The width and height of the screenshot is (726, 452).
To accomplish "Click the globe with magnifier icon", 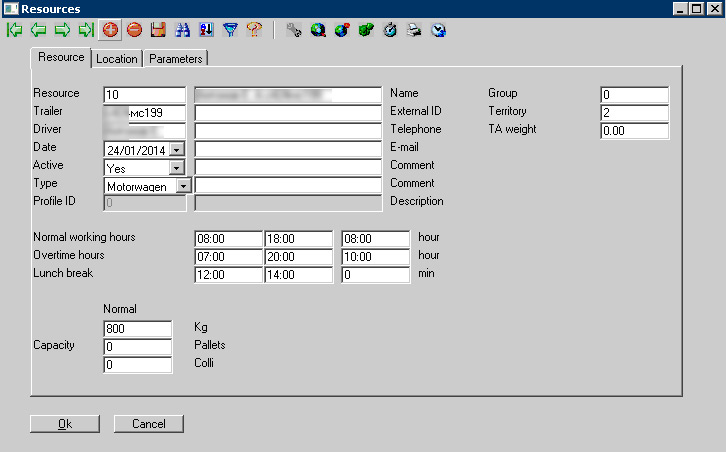I will [x=318, y=30].
